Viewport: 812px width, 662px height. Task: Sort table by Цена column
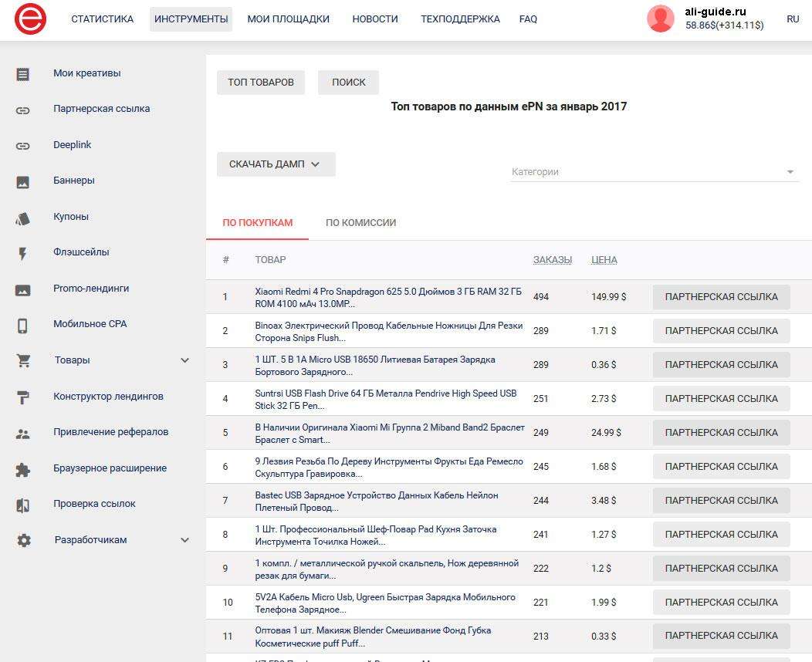pos(604,260)
